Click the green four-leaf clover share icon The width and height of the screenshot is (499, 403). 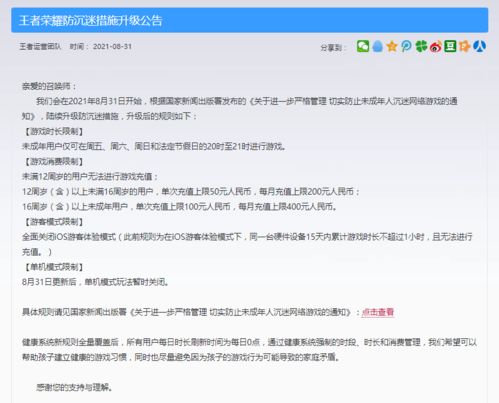421,46
